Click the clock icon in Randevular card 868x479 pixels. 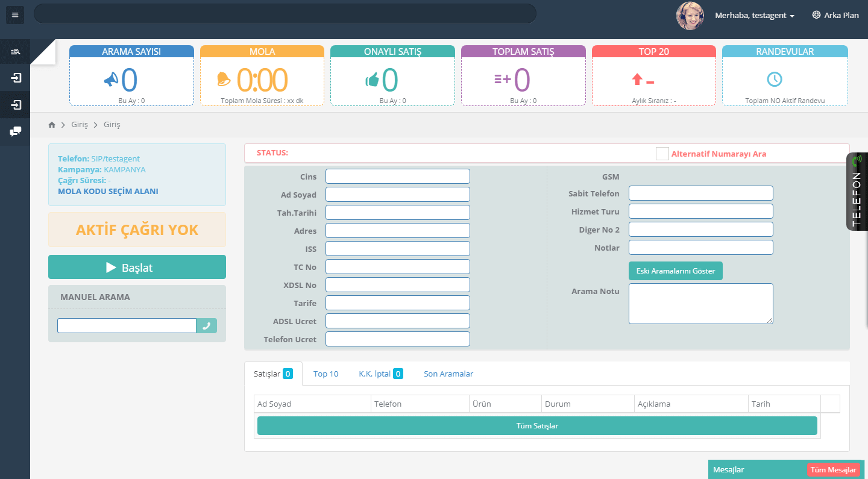tap(775, 79)
